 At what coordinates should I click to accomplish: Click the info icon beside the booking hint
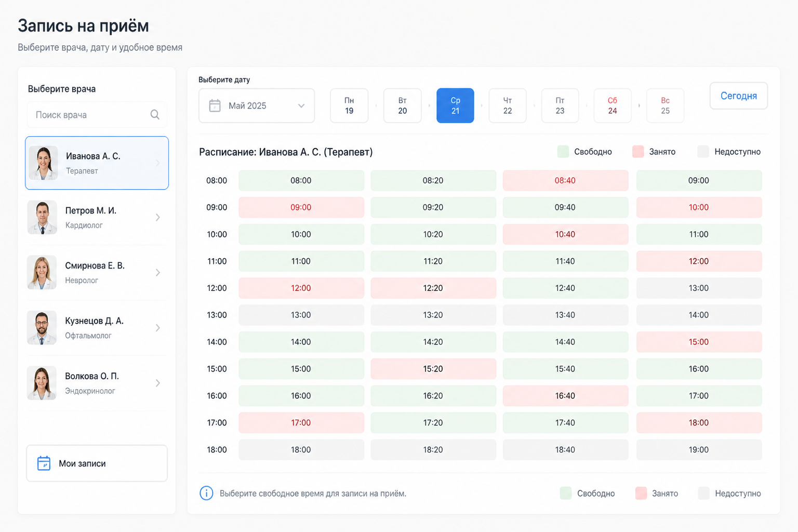(206, 493)
